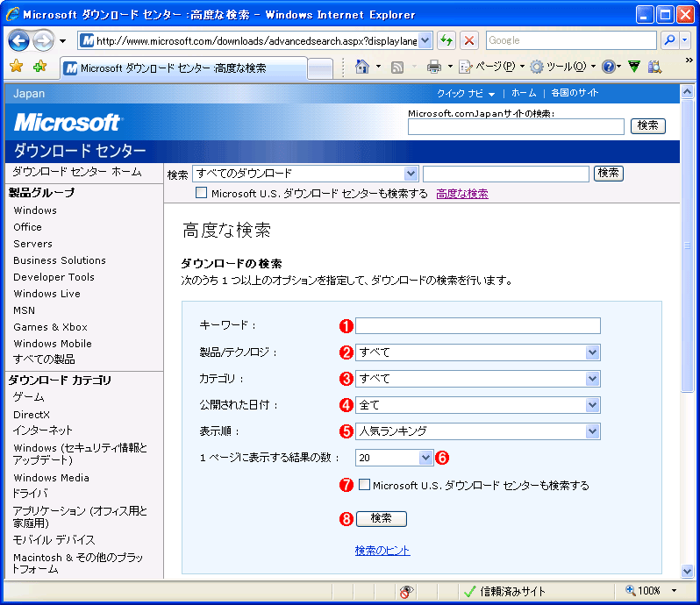Click the Add to Favorites star icon
The width and height of the screenshot is (700, 605).
pyautogui.click(x=39, y=66)
